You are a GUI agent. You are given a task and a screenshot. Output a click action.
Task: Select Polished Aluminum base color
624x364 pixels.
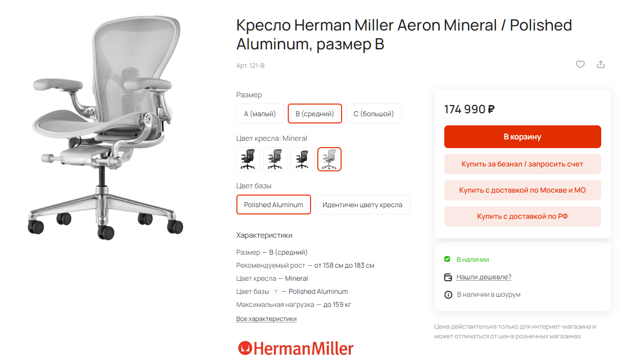(274, 205)
